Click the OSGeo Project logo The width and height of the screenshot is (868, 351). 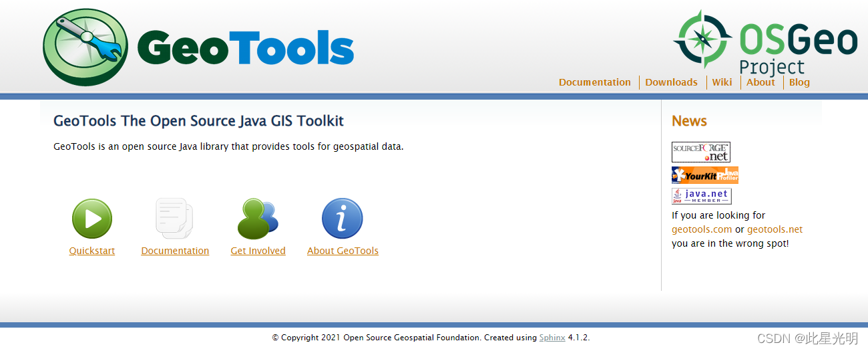tap(765, 43)
